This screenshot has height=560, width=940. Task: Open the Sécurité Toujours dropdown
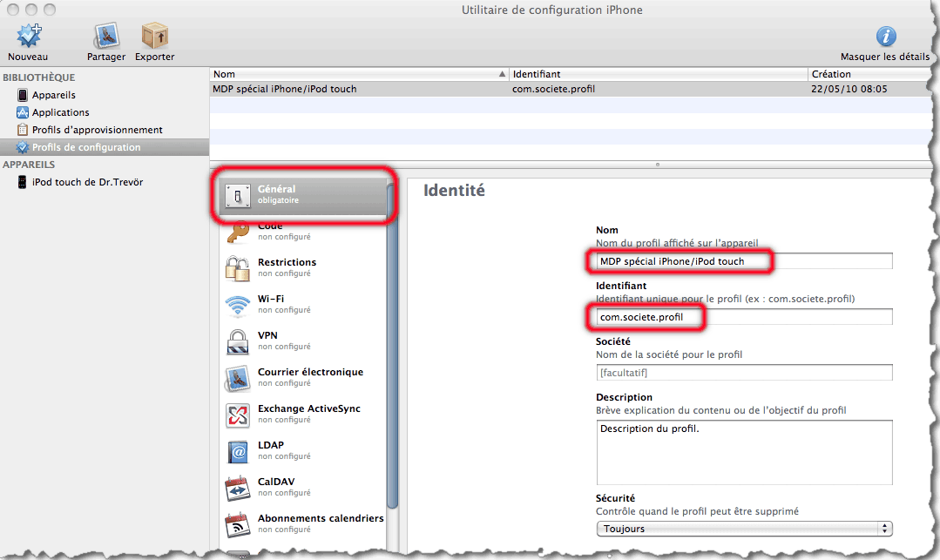click(744, 529)
